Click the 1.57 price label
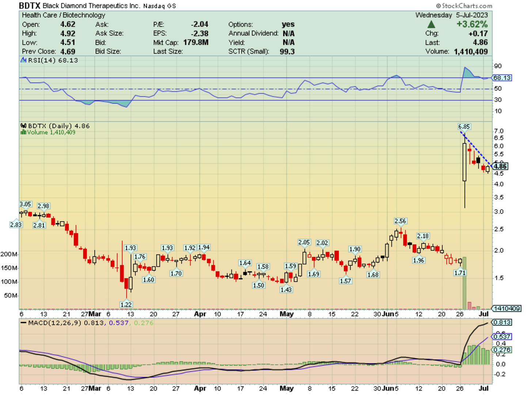The image size is (532, 395). 345,281
